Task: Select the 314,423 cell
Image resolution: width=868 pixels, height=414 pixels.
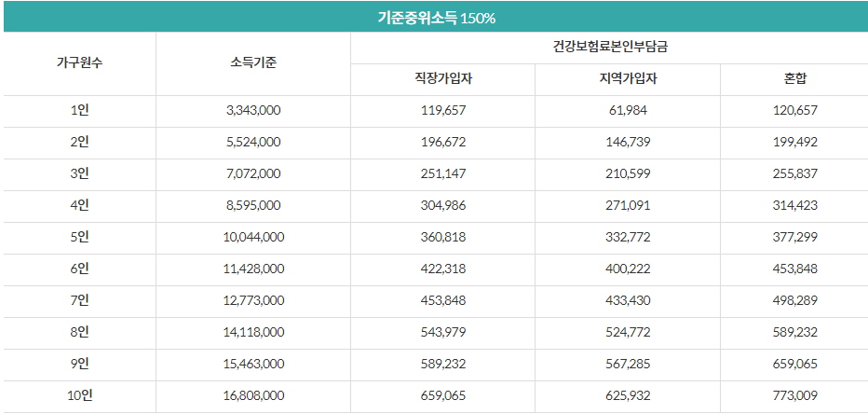Action: click(x=795, y=205)
